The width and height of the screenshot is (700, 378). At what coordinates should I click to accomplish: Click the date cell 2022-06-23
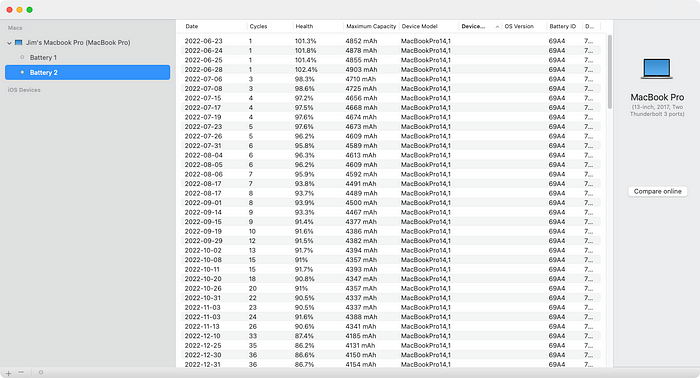pyautogui.click(x=204, y=41)
